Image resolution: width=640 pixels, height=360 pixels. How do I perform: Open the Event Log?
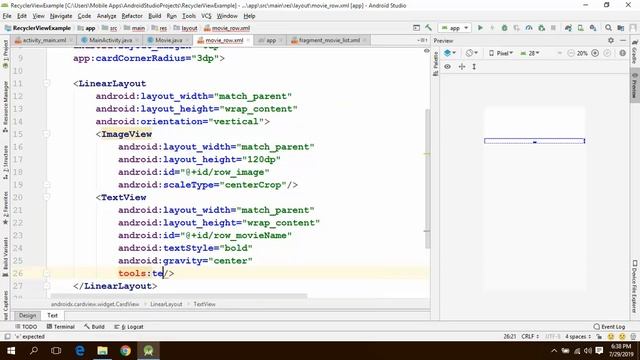point(609,327)
